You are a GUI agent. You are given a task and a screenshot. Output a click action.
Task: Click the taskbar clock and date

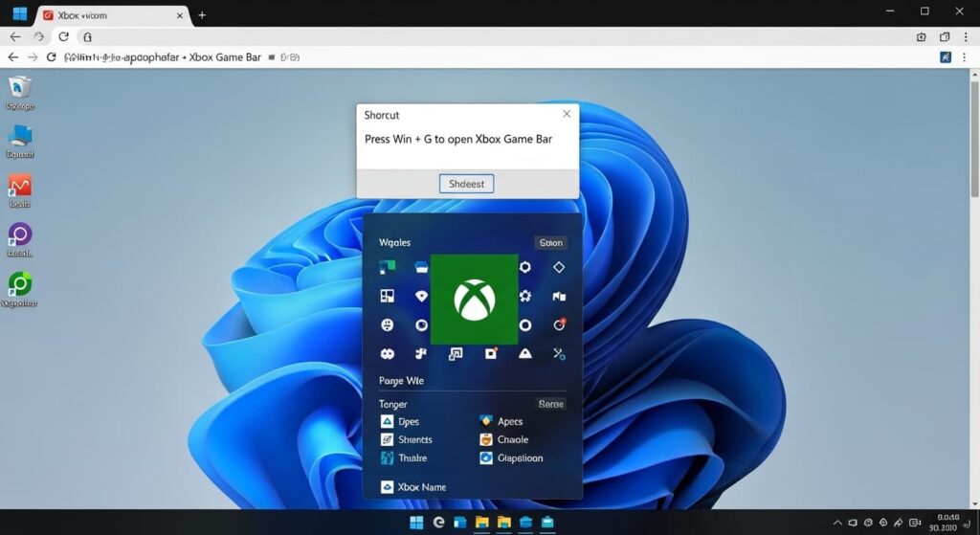[x=945, y=523]
